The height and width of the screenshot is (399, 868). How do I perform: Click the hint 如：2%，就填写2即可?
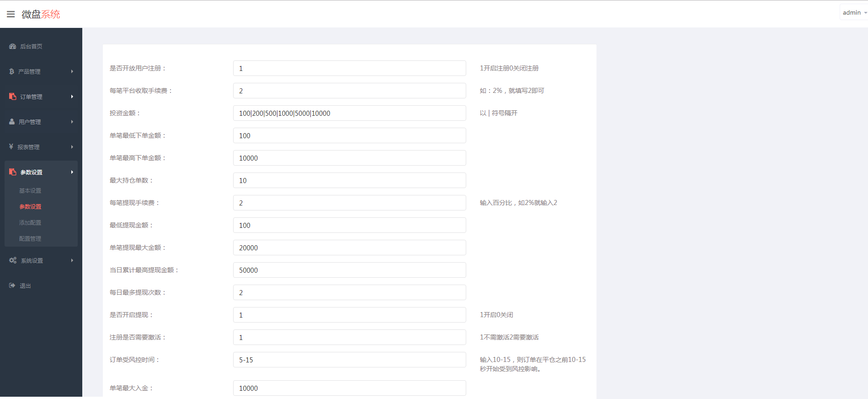click(x=512, y=91)
